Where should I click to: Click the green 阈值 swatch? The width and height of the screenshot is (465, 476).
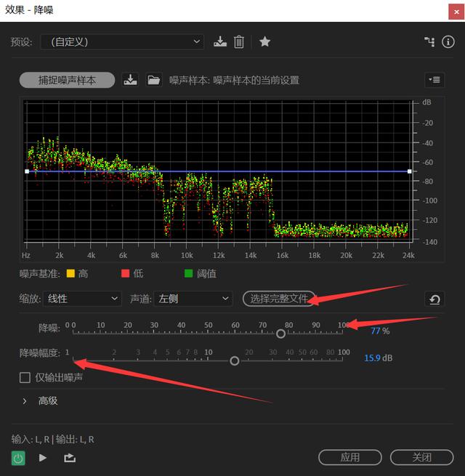(x=188, y=273)
